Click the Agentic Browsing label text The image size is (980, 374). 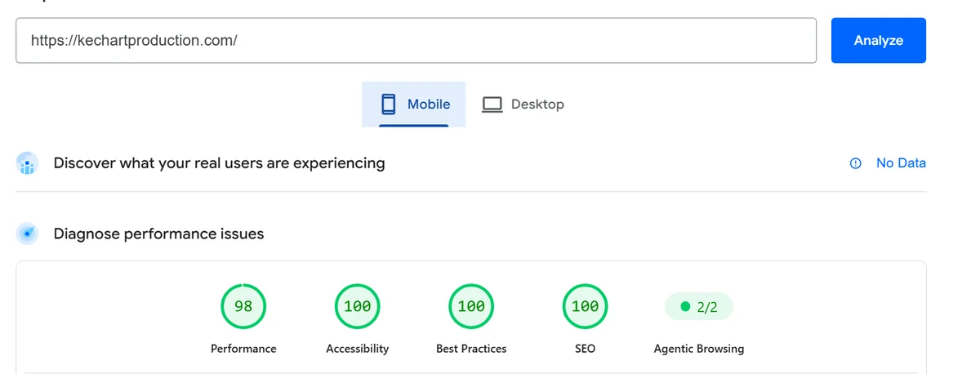point(699,349)
